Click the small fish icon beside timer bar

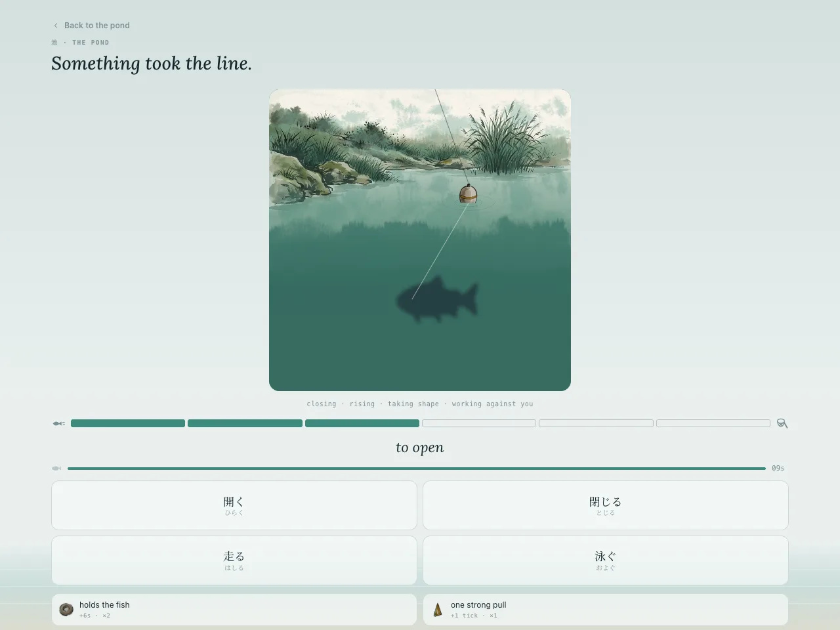point(56,469)
